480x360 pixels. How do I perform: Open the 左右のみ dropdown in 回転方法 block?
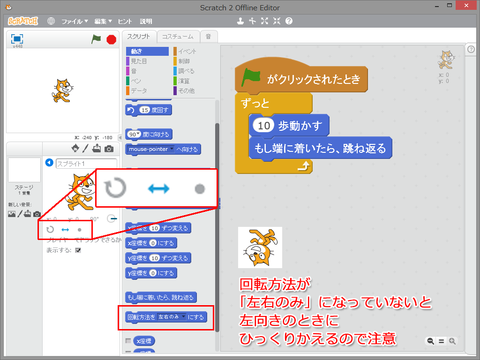(183, 317)
